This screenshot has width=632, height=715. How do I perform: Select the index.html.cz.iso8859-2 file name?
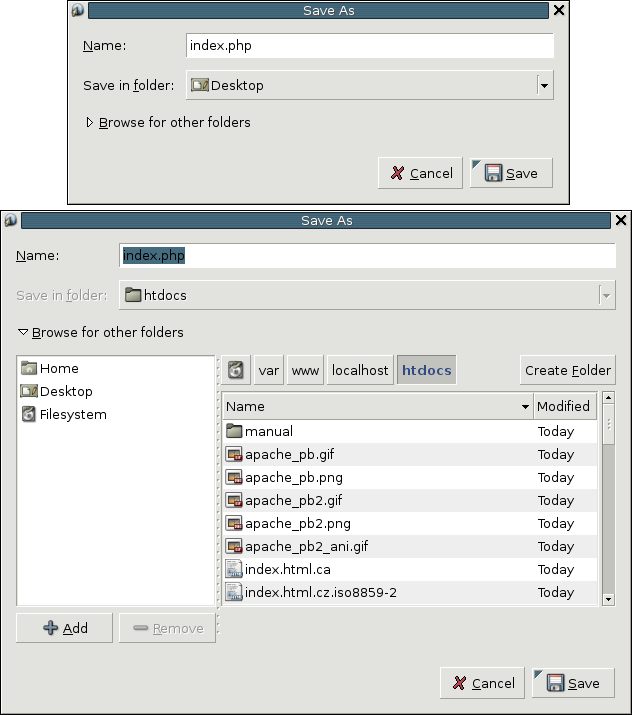pos(321,592)
